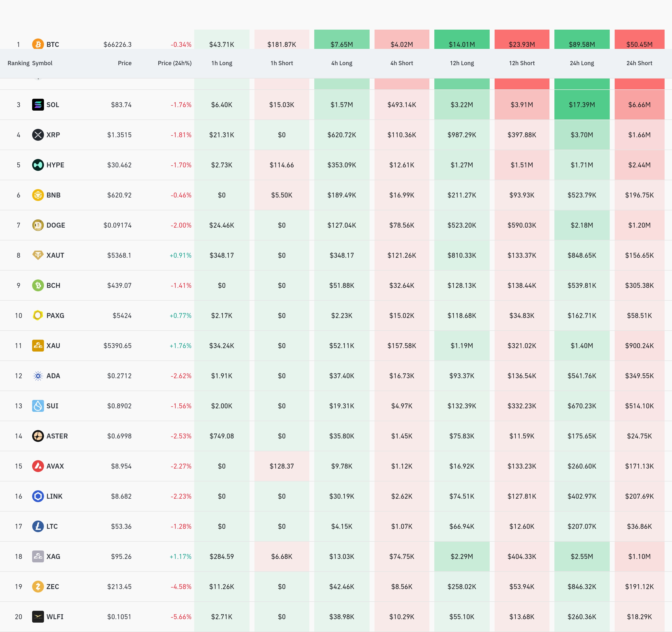This screenshot has height=632, width=672.
Task: Open the ASTER symbol link
Action: (57, 436)
